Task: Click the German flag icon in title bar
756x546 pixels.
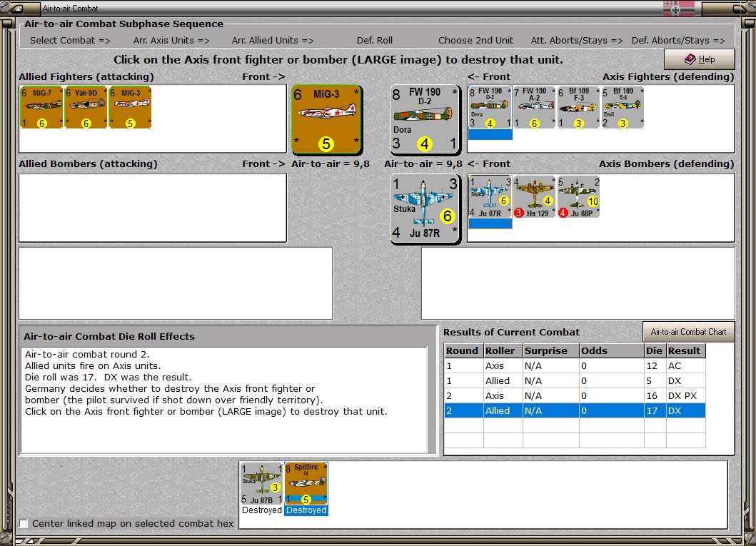Action: pyautogui.click(x=678, y=8)
